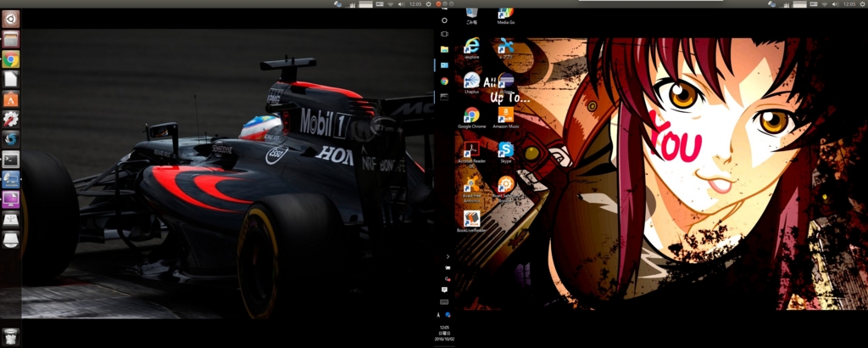
Task: Open volume indicator on left display's top panel
Action: [401, 4]
